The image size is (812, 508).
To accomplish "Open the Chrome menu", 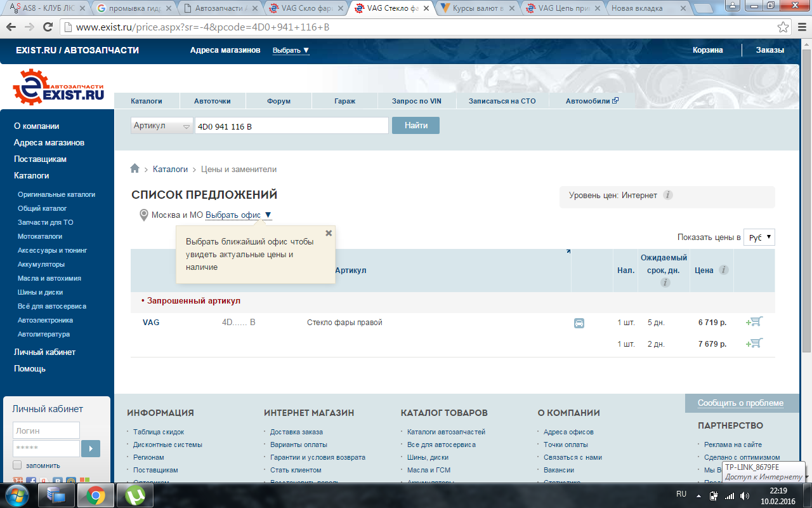I will click(x=801, y=27).
